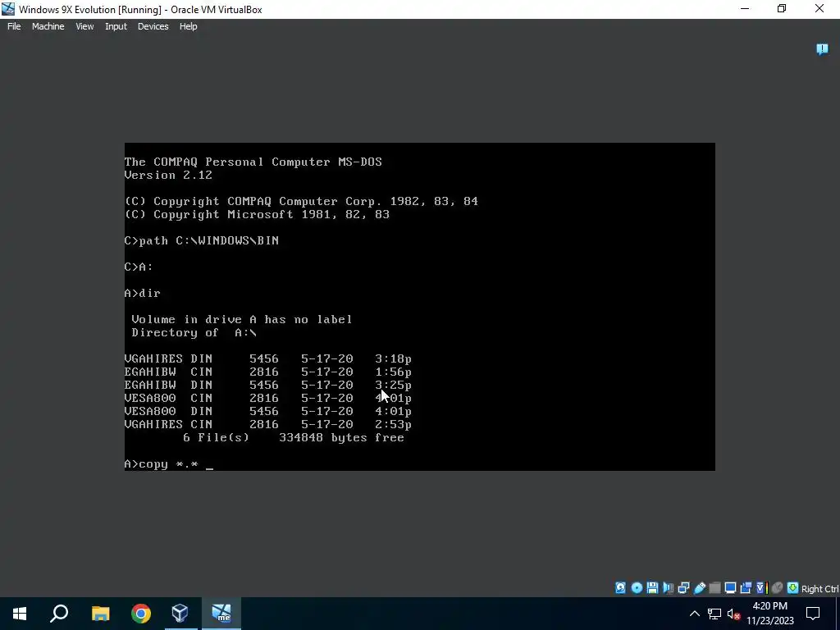Open the Help menu
Viewport: 840px width, 630px height.
click(188, 26)
